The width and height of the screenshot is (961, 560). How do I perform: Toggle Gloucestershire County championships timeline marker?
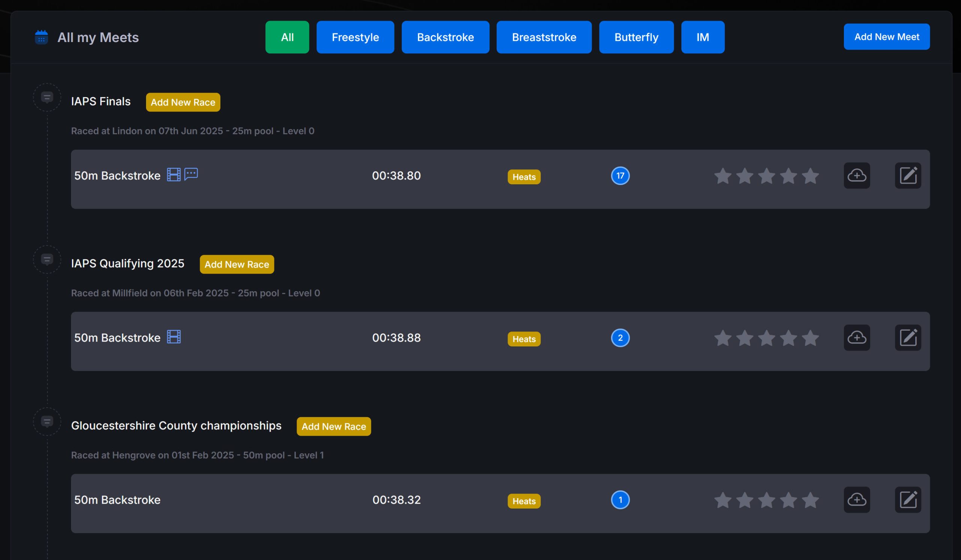pyautogui.click(x=47, y=422)
